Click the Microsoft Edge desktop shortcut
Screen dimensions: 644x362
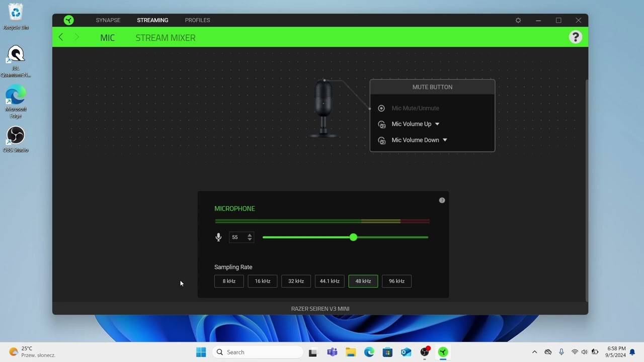[x=16, y=102]
